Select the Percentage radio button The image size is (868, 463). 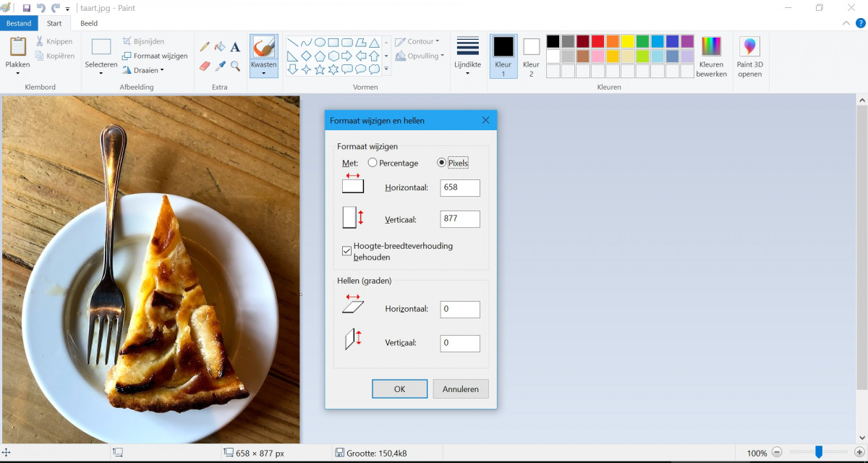373,163
